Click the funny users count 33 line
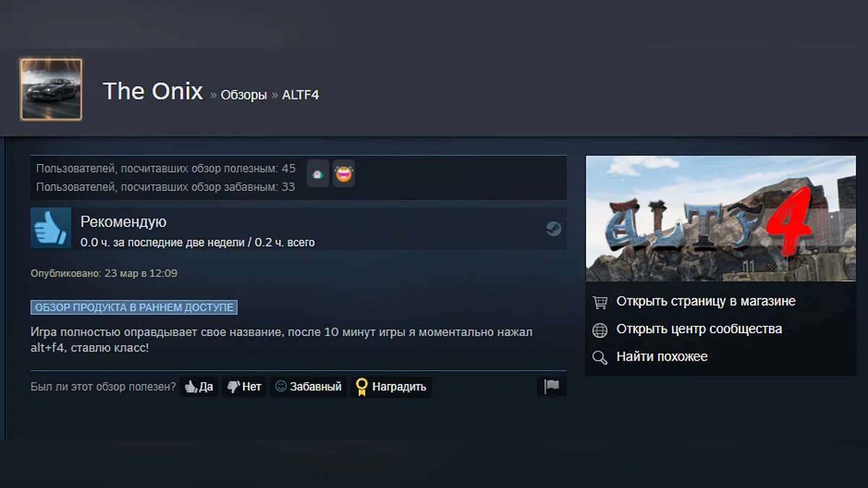This screenshot has width=868, height=488. click(166, 187)
